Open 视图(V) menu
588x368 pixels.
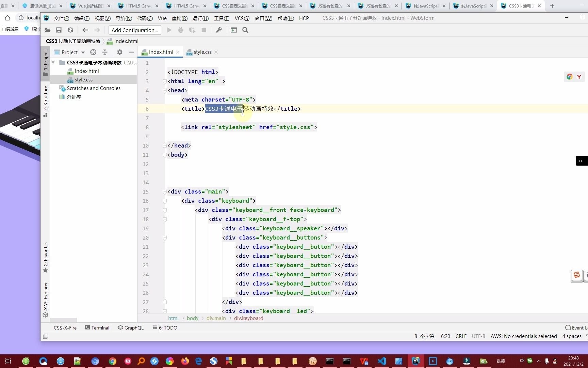tap(102, 18)
